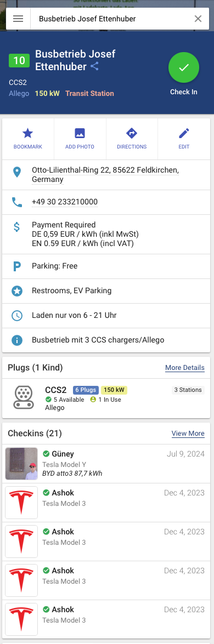Screen dimensions: 214x644
Task: Click the search field with Busbetrieb Josef Ettenhuber
Action: 111,19
